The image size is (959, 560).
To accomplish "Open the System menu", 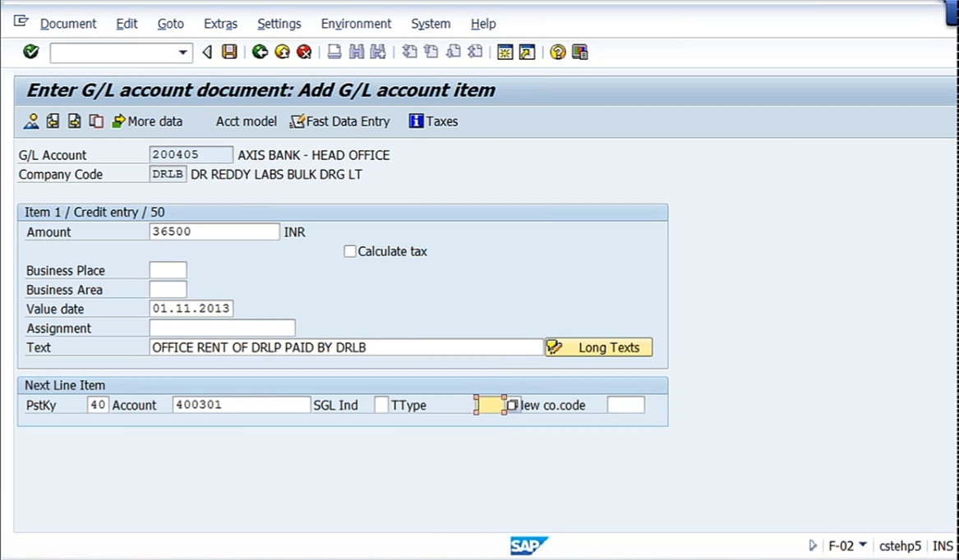I will tap(431, 24).
